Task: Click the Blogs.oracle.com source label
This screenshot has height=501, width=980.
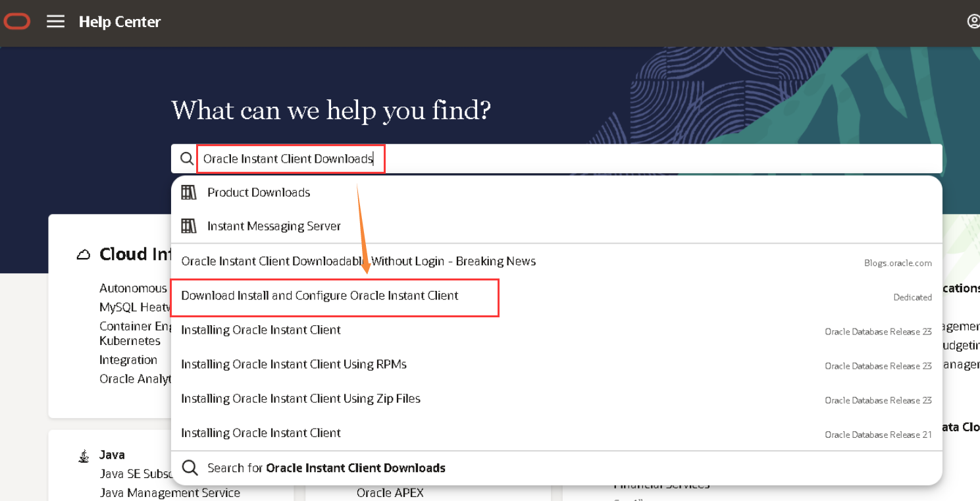Action: (x=898, y=263)
